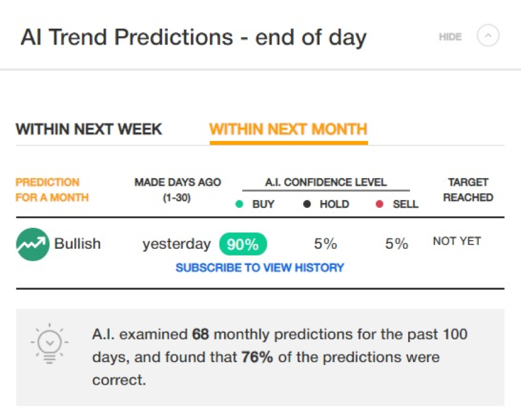Screen dimensions: 521x420
Task: Click the black HOLD legend dot
Action: pyautogui.click(x=307, y=204)
